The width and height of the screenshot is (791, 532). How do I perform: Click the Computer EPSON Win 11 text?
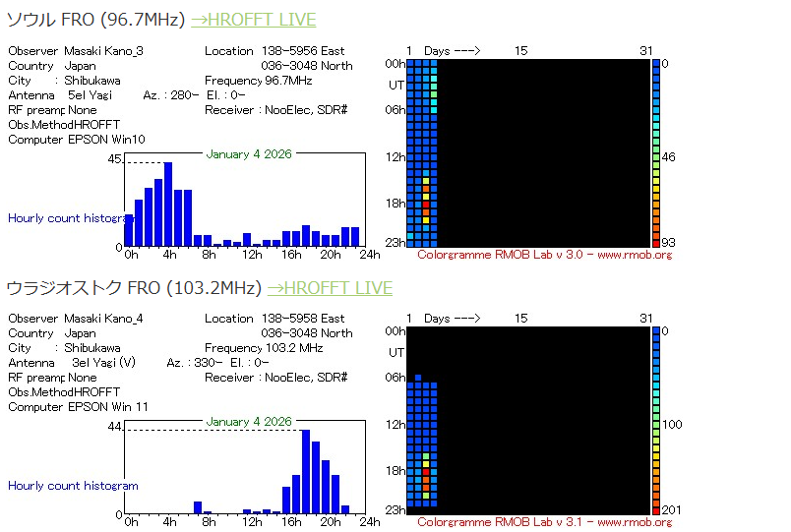78,407
